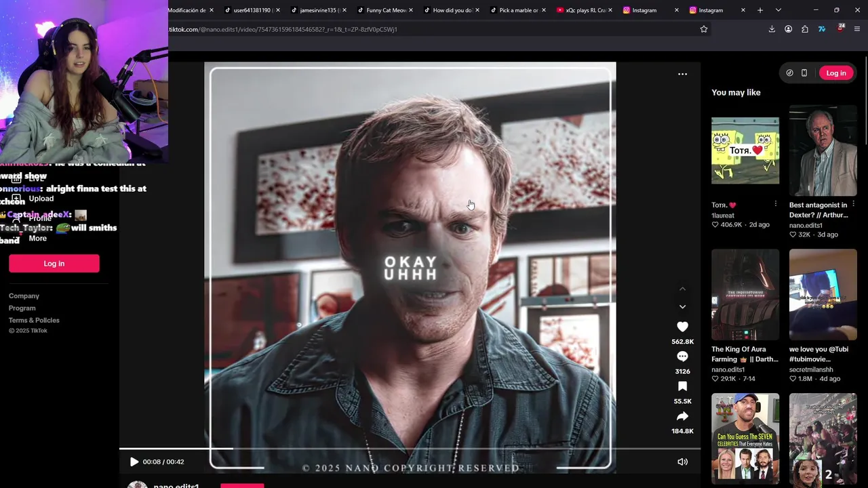Share the video using the arrow icon
This screenshot has height=488, width=868.
tap(682, 416)
